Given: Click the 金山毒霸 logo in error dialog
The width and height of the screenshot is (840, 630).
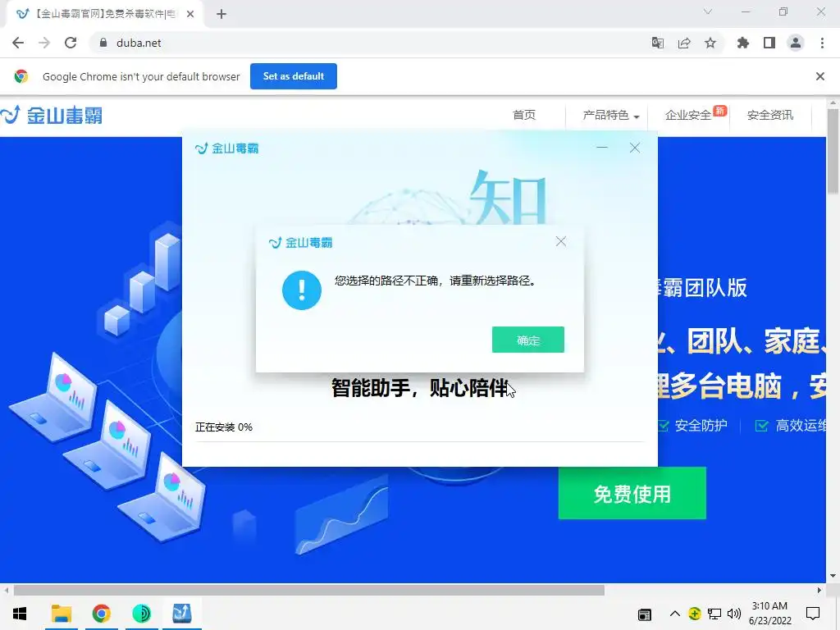Looking at the screenshot, I should pyautogui.click(x=300, y=243).
